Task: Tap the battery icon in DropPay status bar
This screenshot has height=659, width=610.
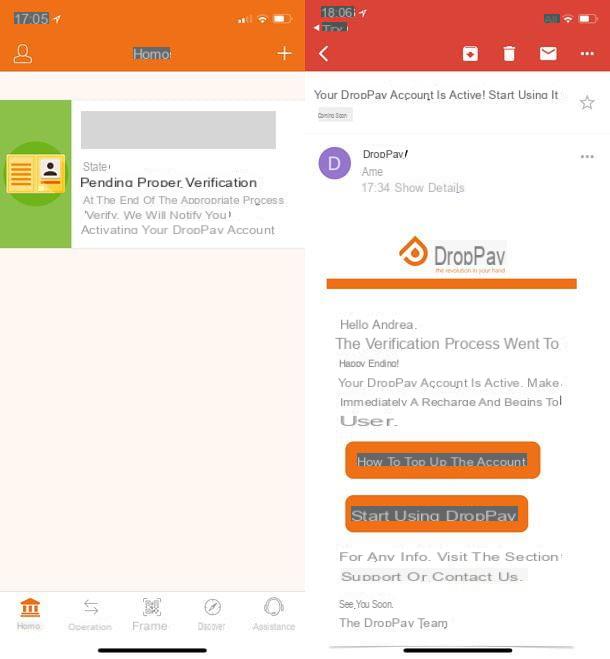Action: pyautogui.click(x=282, y=18)
